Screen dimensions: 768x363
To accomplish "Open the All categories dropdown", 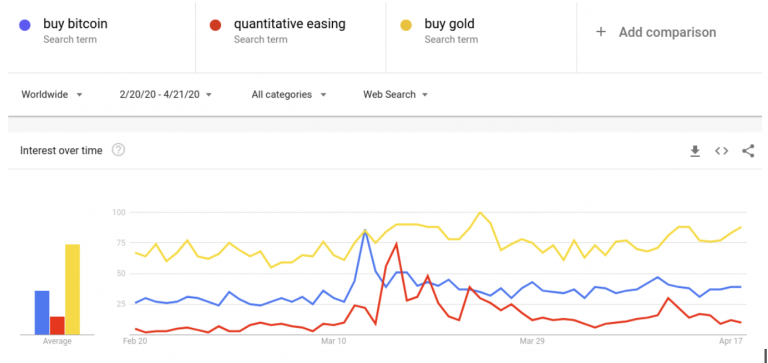I will pyautogui.click(x=289, y=95).
